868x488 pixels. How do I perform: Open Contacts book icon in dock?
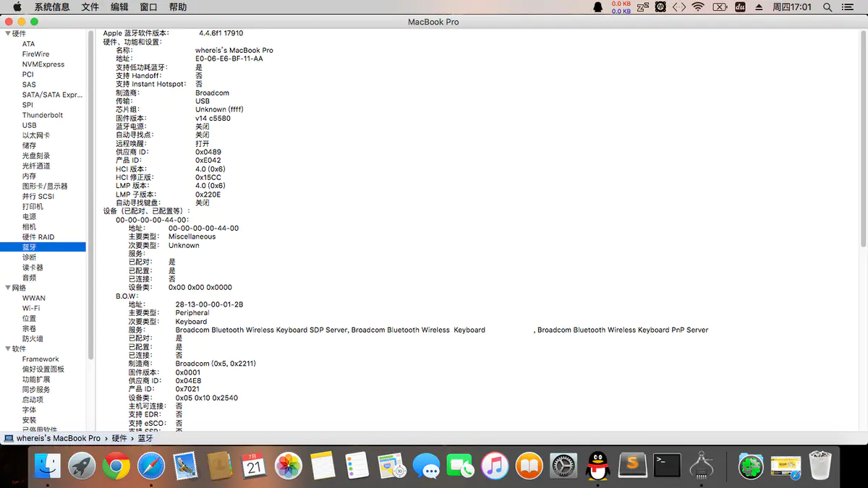pyautogui.click(x=218, y=466)
